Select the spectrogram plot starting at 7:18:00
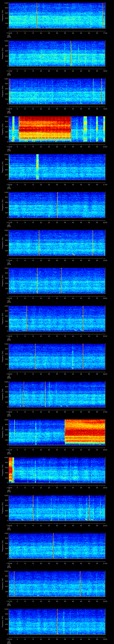The height and width of the screenshot is (644, 114). tap(57, 91)
